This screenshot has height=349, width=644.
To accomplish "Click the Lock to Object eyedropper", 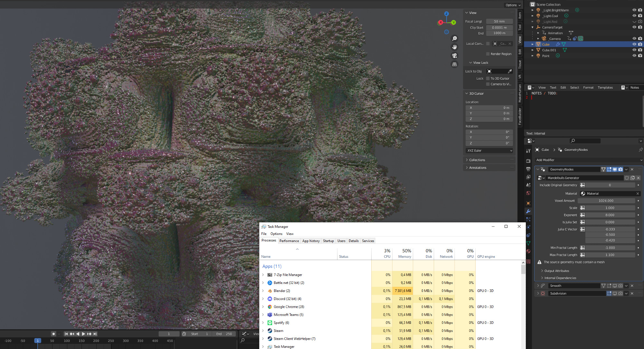I will pyautogui.click(x=510, y=71).
